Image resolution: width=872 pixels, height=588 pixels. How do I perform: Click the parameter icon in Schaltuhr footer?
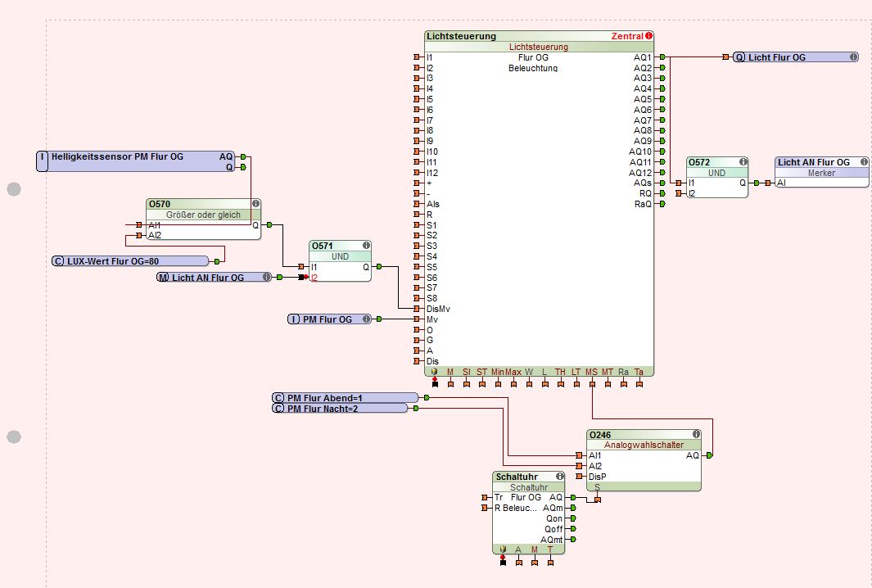click(503, 549)
